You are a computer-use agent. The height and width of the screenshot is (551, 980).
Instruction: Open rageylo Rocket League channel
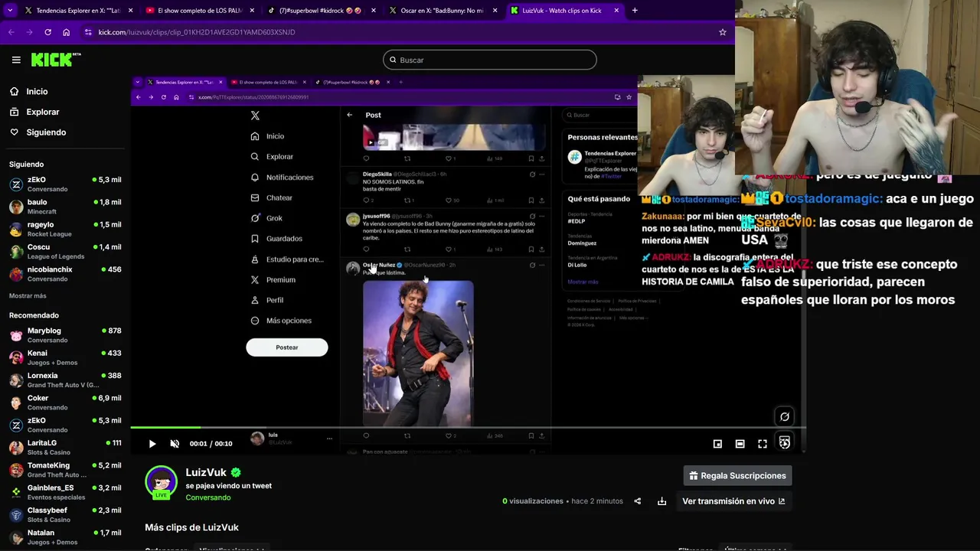coord(65,230)
